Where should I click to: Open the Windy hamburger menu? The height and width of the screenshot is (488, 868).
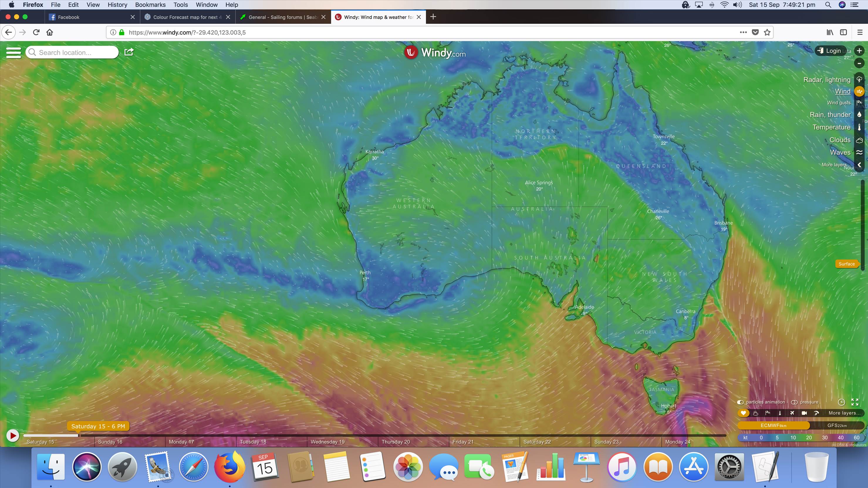tap(13, 52)
